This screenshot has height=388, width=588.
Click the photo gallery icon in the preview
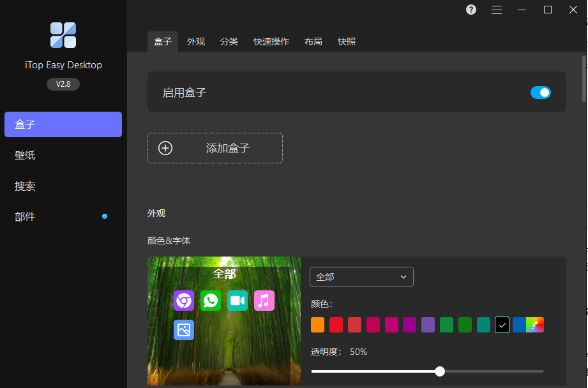(x=183, y=330)
